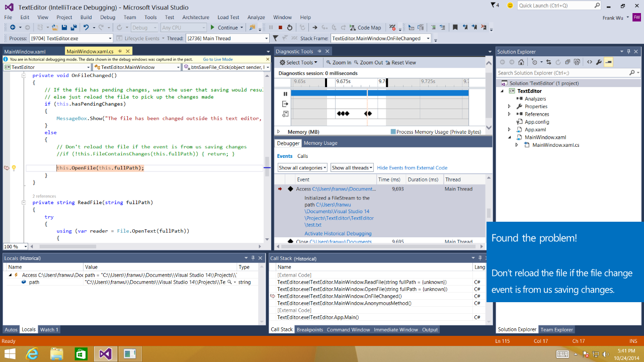Click the red Stop Debugging square

[x=280, y=28]
